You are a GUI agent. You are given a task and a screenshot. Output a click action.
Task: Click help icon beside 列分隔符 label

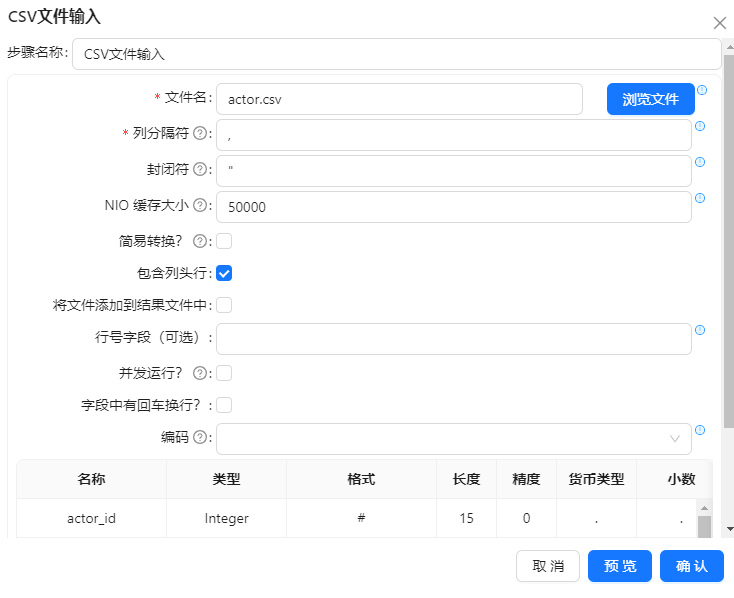pyautogui.click(x=200, y=133)
